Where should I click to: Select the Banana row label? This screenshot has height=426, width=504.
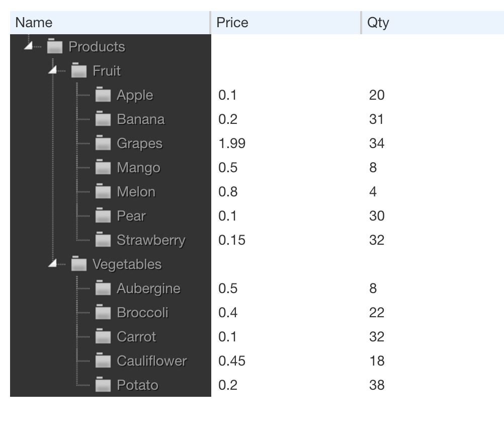141,119
